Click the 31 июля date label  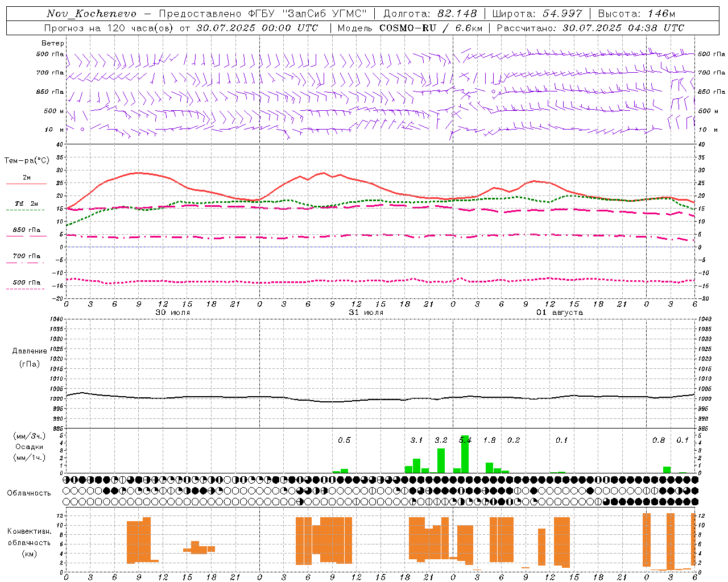point(366,313)
